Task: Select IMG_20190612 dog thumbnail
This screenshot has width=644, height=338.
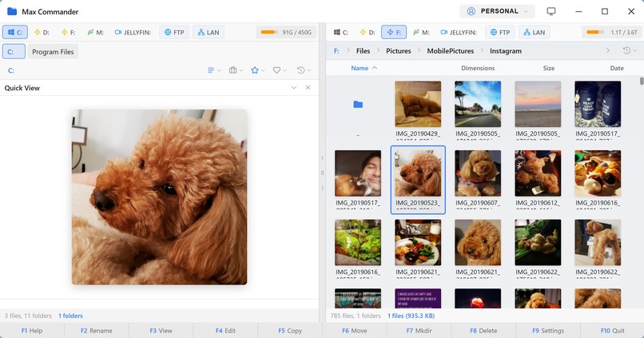Action: pyautogui.click(x=538, y=173)
